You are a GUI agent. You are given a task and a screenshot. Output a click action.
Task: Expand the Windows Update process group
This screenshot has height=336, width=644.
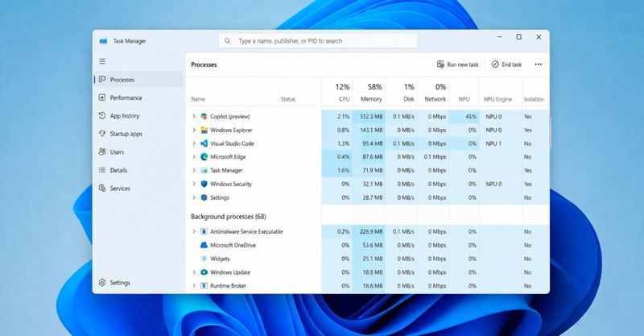pos(194,272)
